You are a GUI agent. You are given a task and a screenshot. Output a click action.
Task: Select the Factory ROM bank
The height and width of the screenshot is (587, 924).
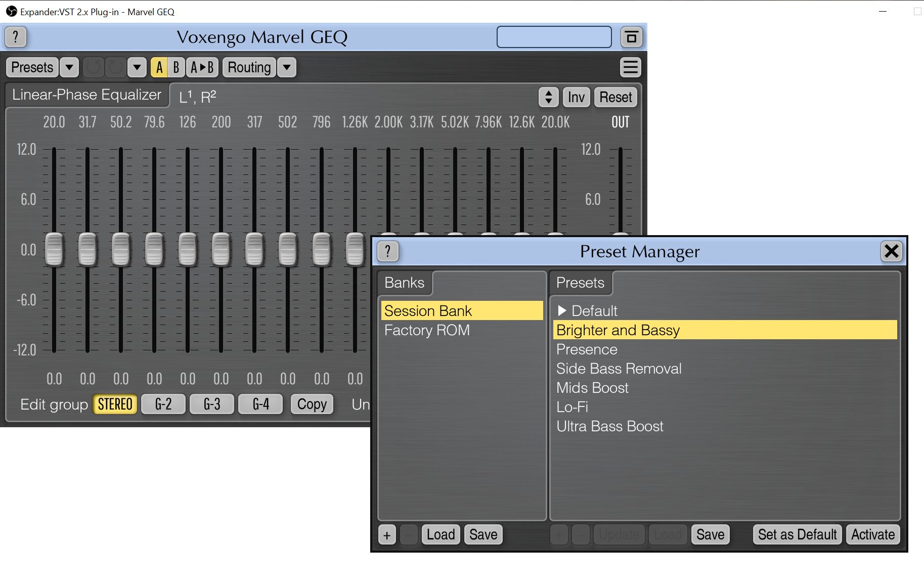pos(462,330)
